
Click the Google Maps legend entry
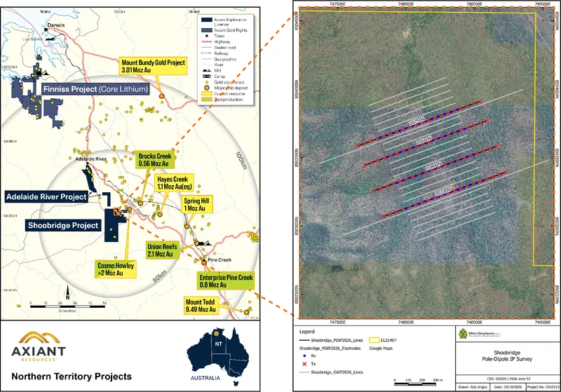[381, 348]
